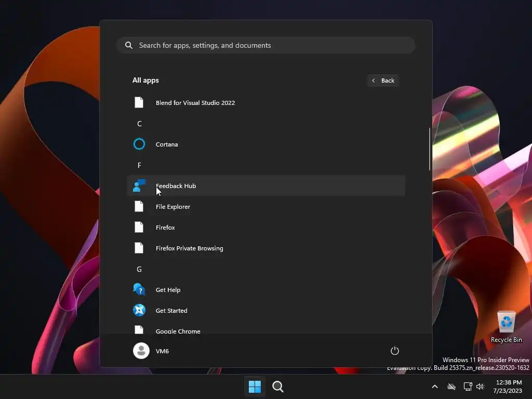Screen dimensions: 532x399
Task: Click the Back button chevron arrow
Action: coord(374,81)
